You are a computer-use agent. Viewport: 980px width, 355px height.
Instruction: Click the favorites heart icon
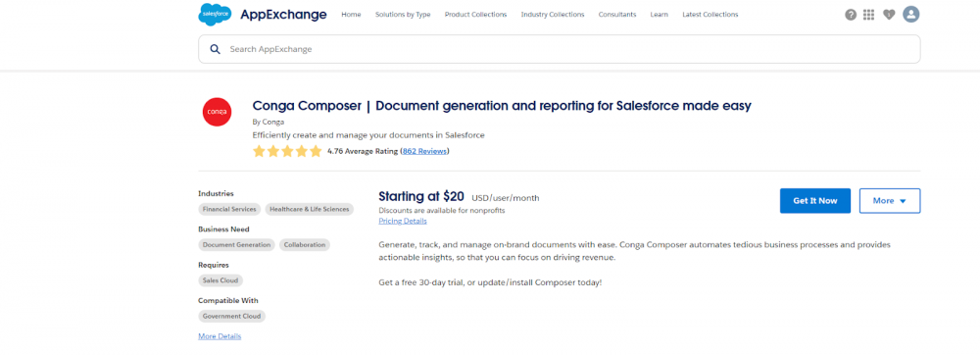[889, 15]
